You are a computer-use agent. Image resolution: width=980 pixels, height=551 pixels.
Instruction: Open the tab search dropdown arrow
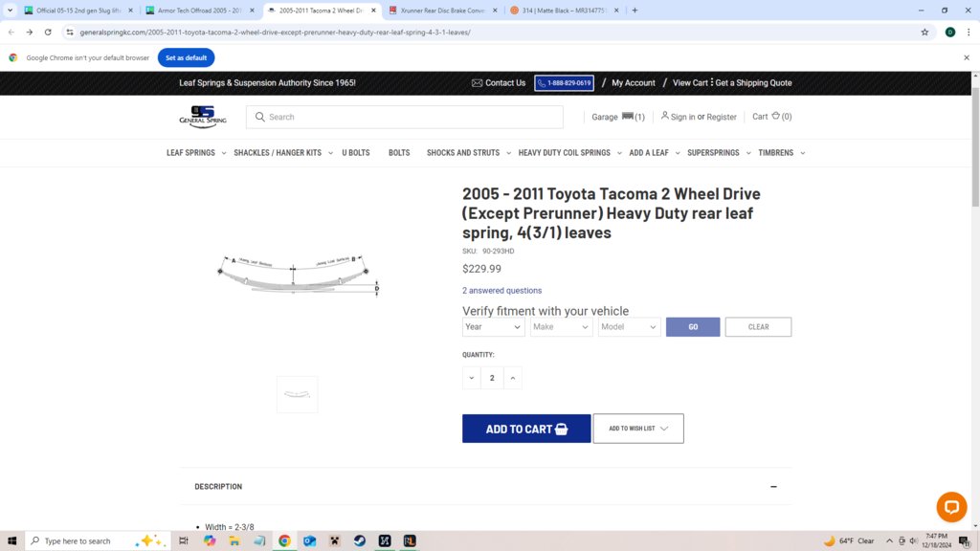coord(10,10)
